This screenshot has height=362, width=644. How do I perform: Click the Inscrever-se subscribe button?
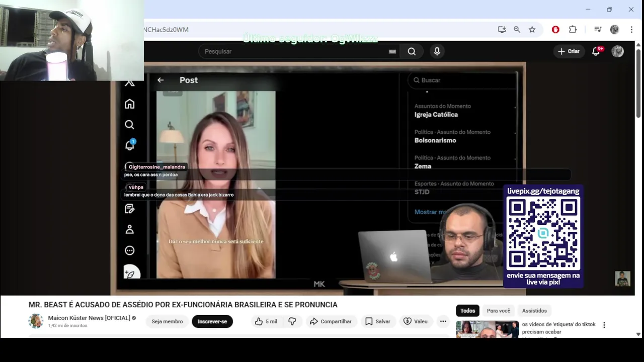[x=212, y=321]
